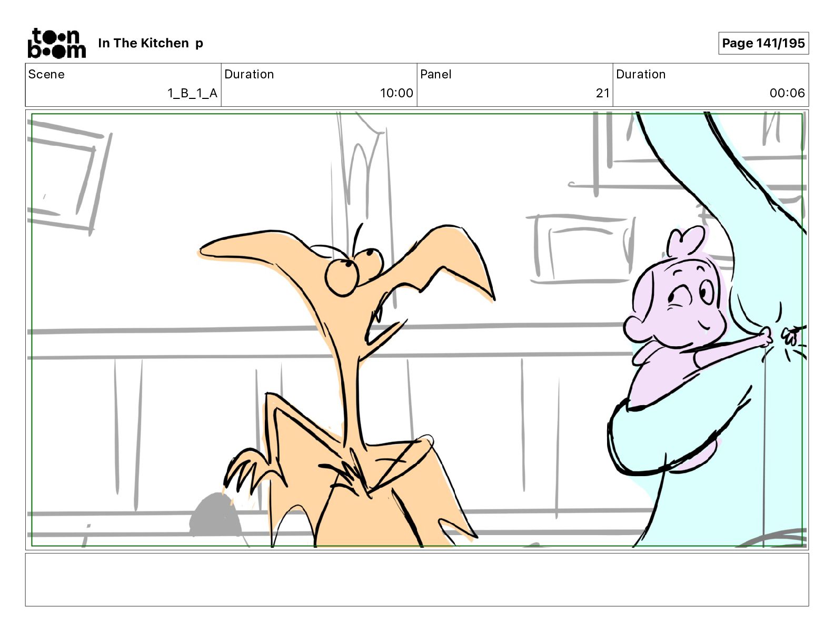Click the gray rock shape near claw
Image resolution: width=834 pixels, height=644 pixels.
point(215,515)
